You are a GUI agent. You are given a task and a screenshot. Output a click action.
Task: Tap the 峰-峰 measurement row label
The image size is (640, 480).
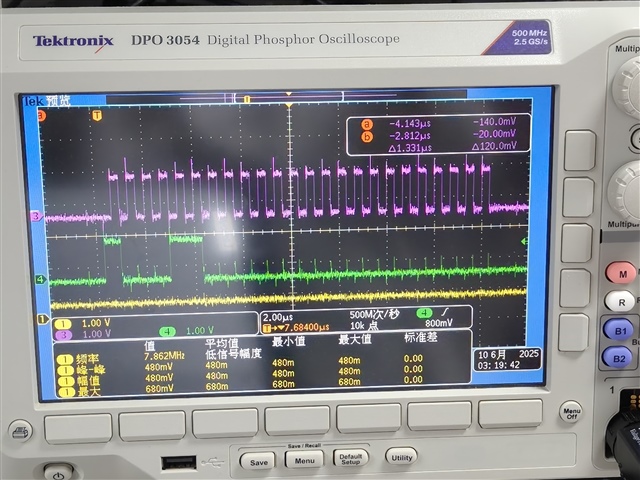click(x=90, y=370)
